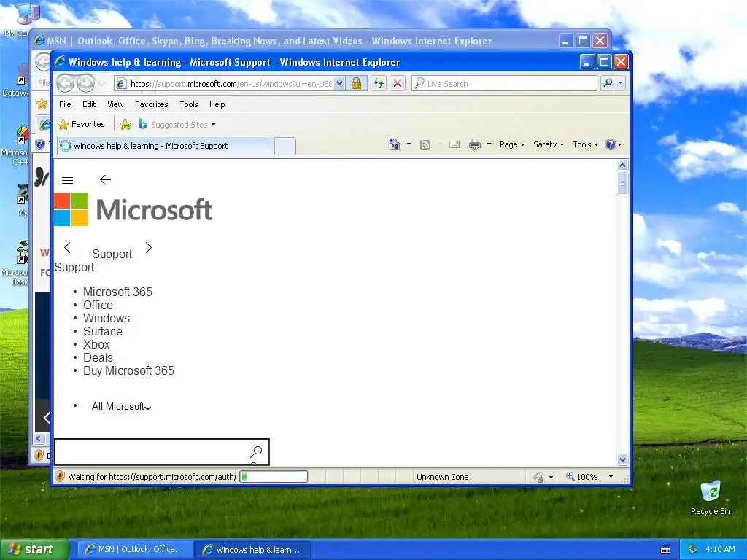Click the blank New Tab button
747x560 pixels.
tap(285, 146)
